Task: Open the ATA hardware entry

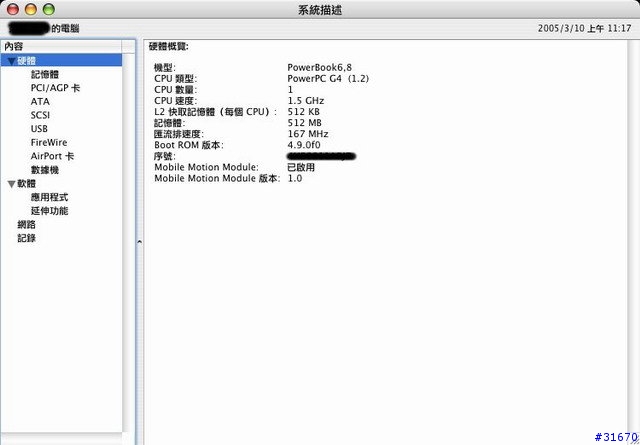Action: point(40,102)
